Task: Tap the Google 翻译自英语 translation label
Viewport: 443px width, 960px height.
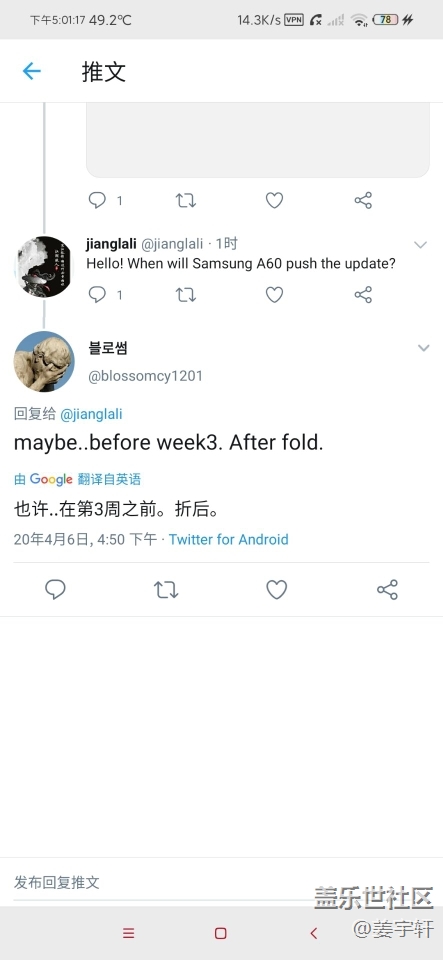Action: coord(78,479)
